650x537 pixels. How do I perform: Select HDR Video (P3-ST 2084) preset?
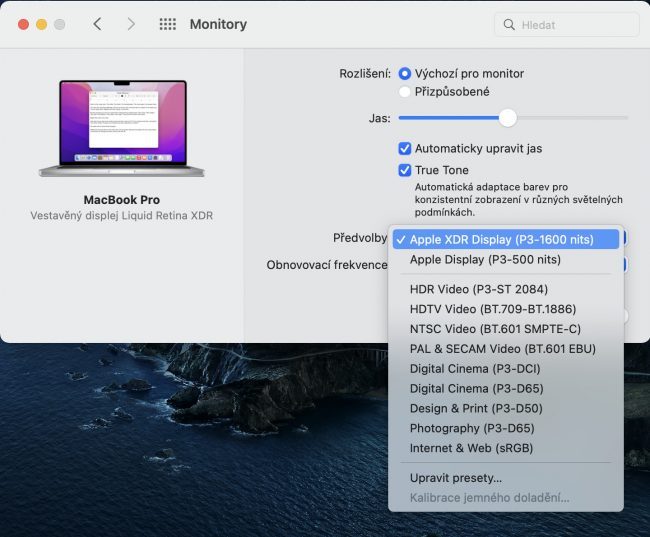tap(506, 289)
